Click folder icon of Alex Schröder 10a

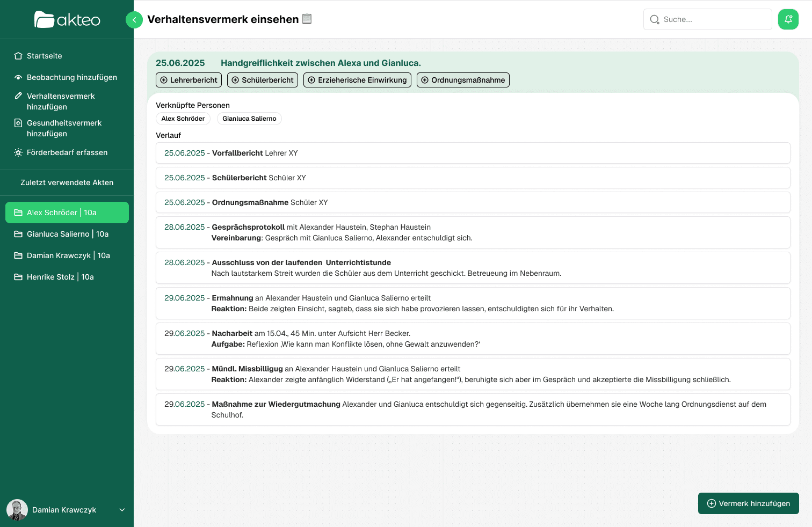click(x=18, y=213)
